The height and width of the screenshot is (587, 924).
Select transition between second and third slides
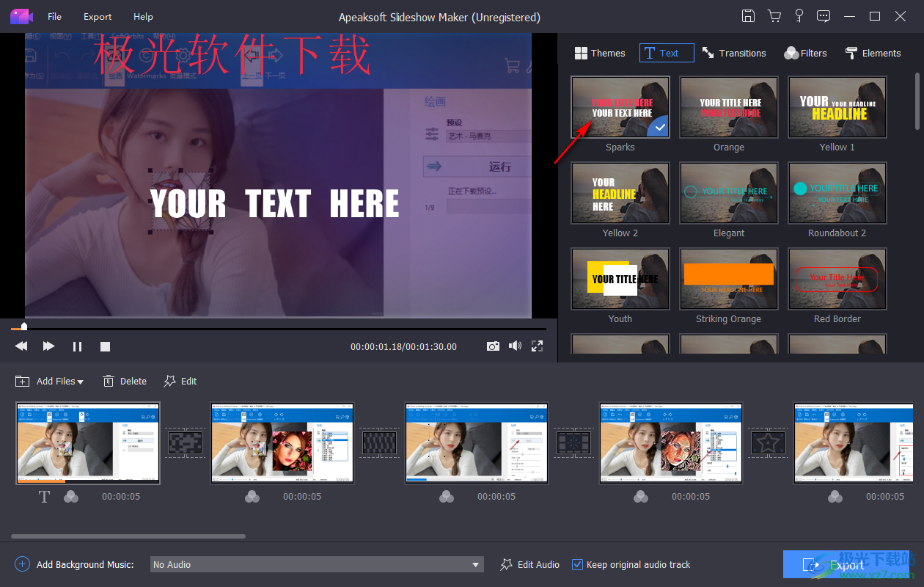[379, 442]
